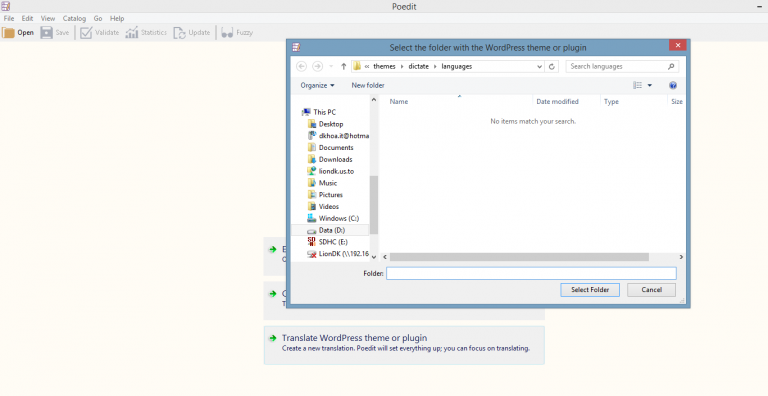The image size is (768, 396).
Task: Change the view layout icon
Action: (x=638, y=85)
